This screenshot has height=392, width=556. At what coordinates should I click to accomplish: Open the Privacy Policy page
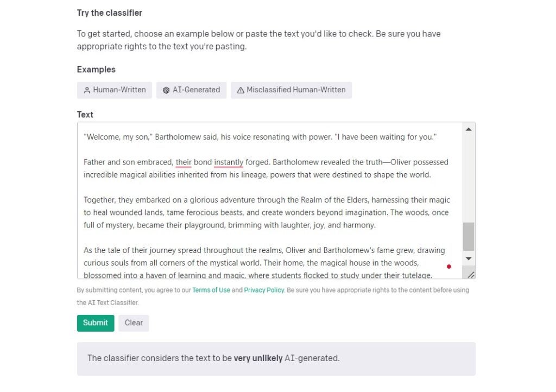[x=264, y=290]
